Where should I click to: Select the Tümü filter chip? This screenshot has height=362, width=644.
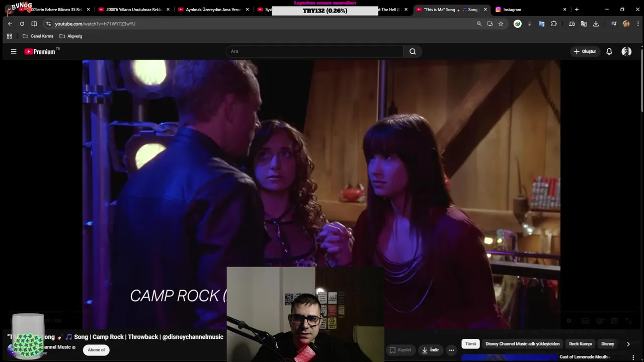pyautogui.click(x=470, y=344)
